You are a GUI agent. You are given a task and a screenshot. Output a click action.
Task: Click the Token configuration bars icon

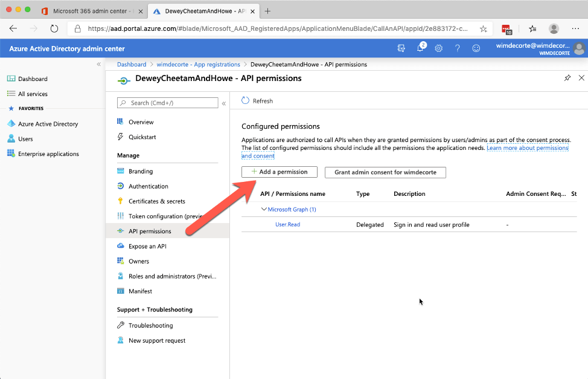(x=120, y=216)
